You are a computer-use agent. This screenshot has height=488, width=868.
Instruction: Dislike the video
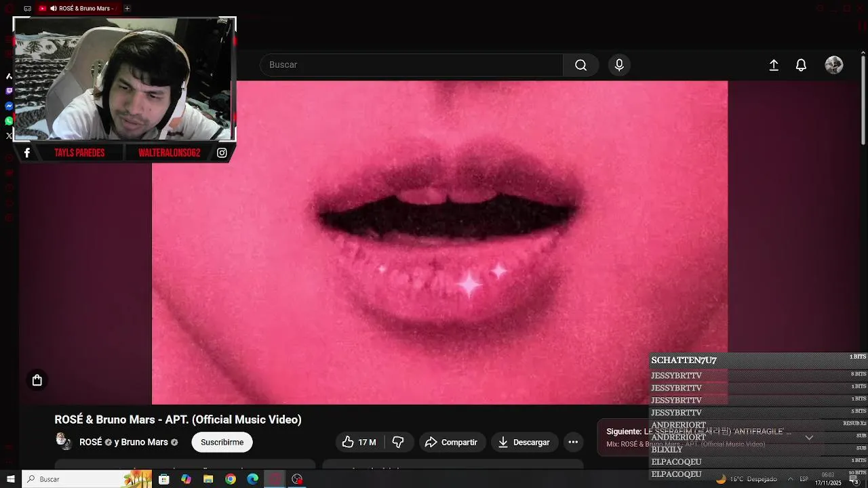(x=398, y=442)
